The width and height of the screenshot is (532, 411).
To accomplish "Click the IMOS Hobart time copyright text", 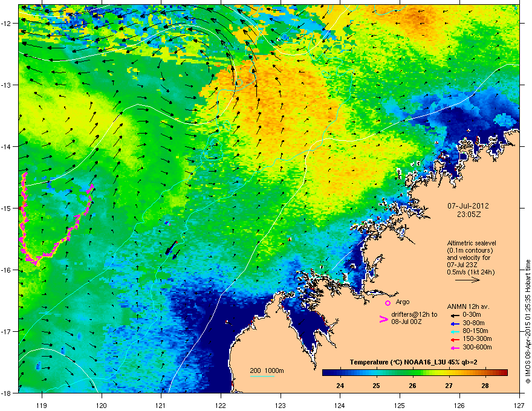I will pyautogui.click(x=528, y=321).
